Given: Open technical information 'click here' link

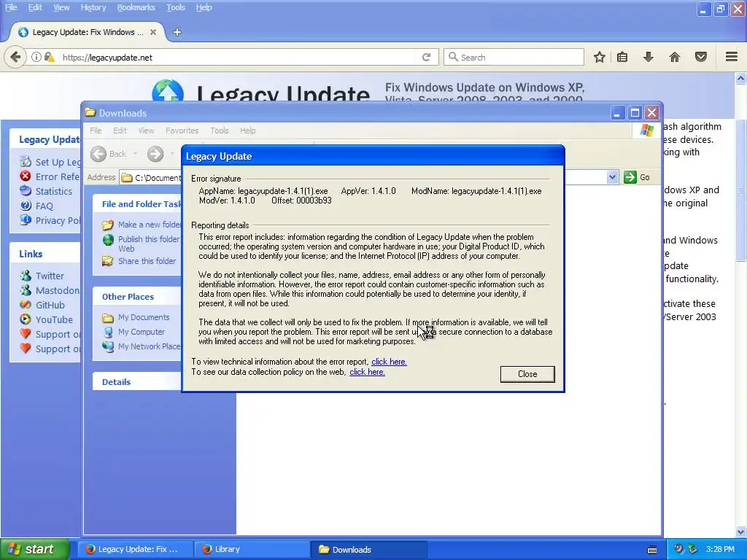Looking at the screenshot, I should pos(389,362).
